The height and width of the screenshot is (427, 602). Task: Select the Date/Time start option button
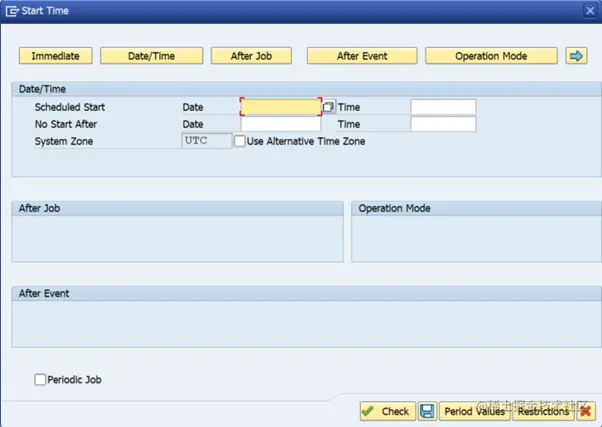pyautogui.click(x=151, y=56)
